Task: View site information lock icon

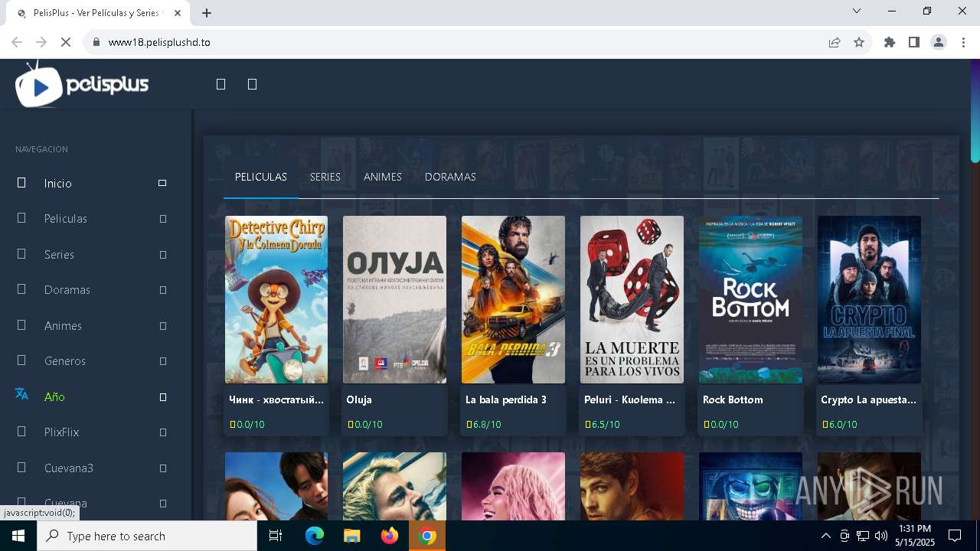Action: coord(96,42)
